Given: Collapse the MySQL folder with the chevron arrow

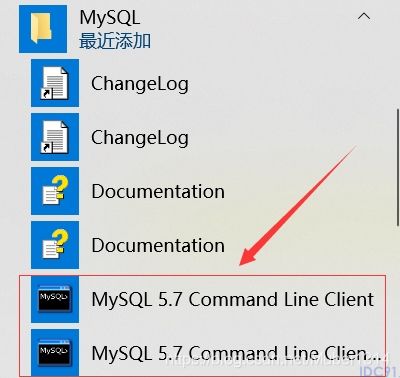Looking at the screenshot, I should (x=364, y=16).
